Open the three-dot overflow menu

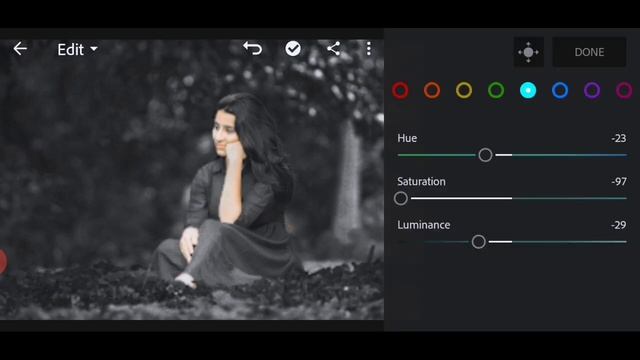pyautogui.click(x=369, y=49)
